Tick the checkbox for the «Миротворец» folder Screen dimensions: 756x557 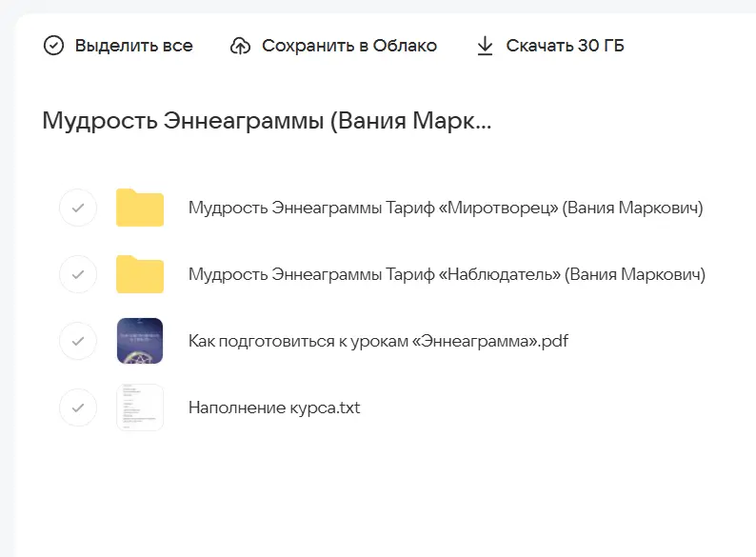[78, 208]
